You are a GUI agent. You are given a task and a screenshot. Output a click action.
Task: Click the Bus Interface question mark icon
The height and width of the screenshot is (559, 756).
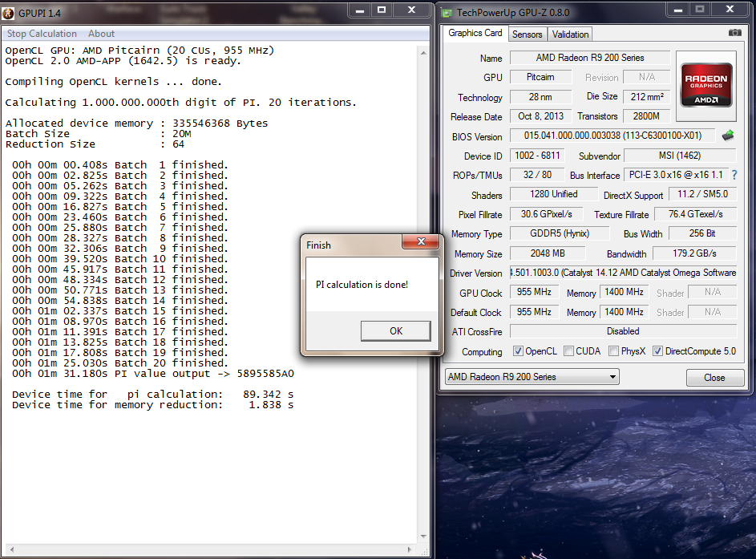click(734, 175)
